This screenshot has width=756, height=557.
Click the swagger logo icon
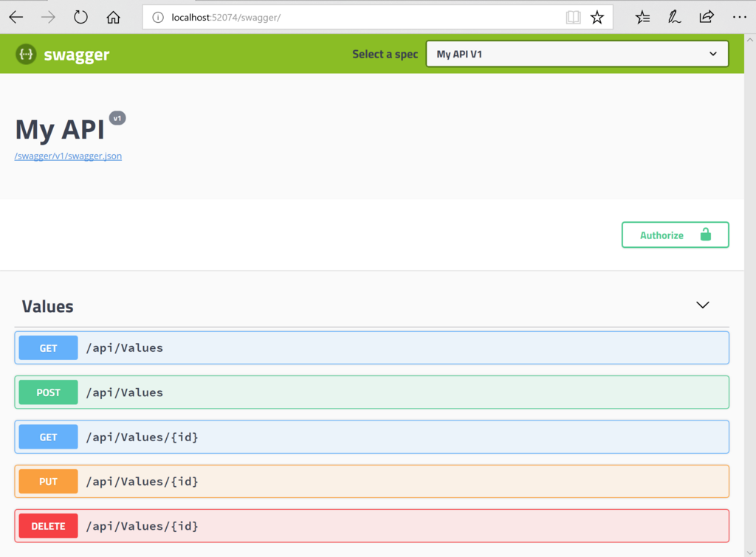click(x=26, y=54)
